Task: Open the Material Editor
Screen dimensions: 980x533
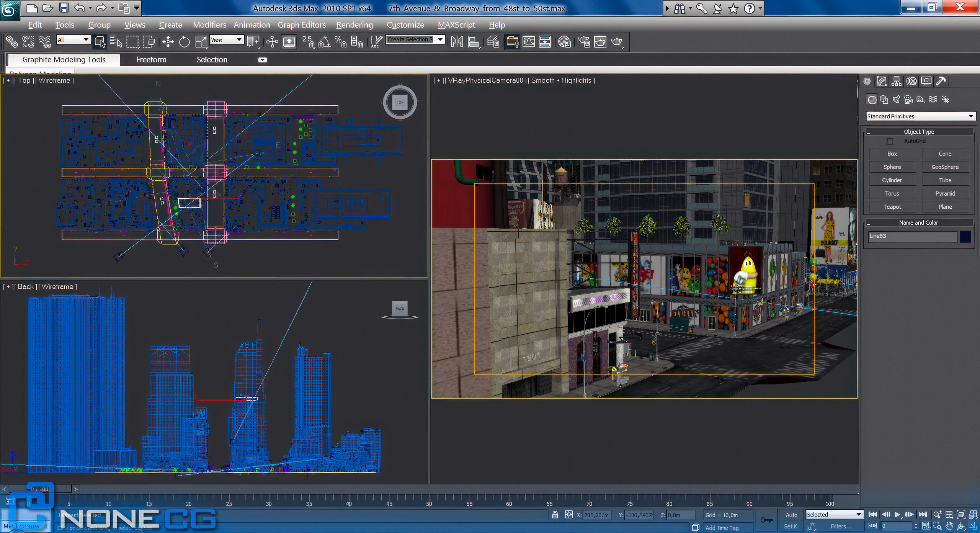Action: point(564,41)
